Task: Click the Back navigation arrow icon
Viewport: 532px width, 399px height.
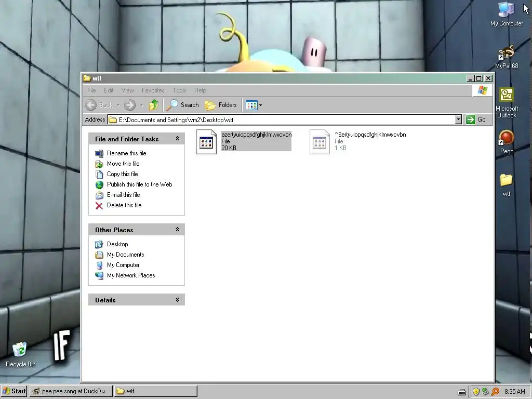Action: (x=91, y=105)
